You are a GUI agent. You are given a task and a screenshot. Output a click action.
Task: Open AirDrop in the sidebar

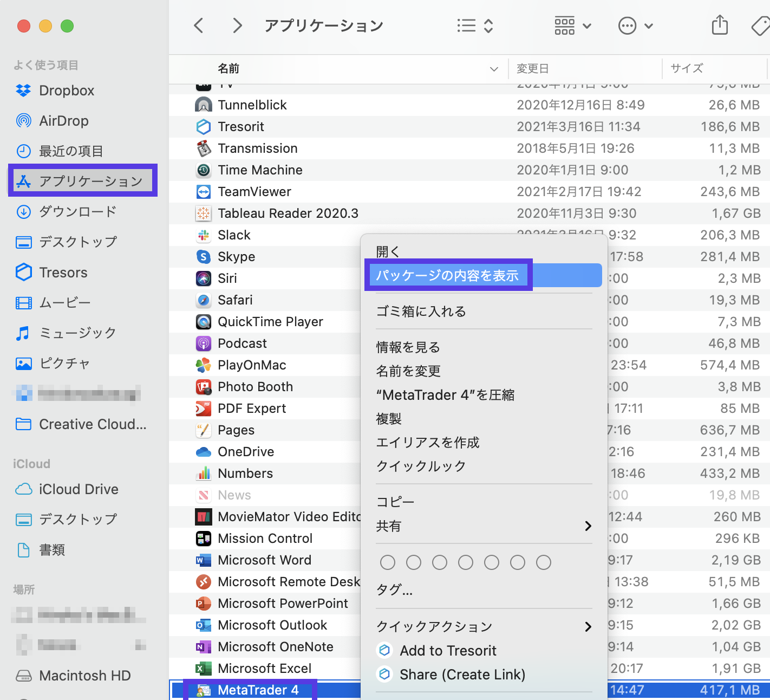click(63, 121)
